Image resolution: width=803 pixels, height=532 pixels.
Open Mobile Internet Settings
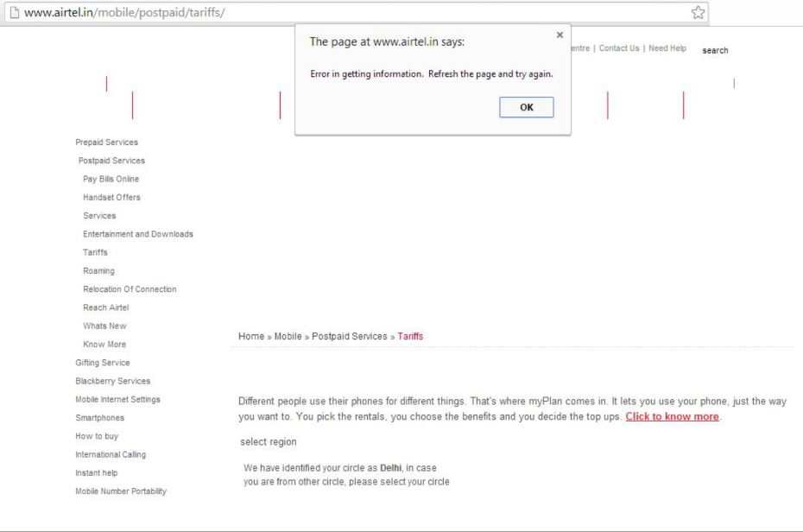click(117, 399)
